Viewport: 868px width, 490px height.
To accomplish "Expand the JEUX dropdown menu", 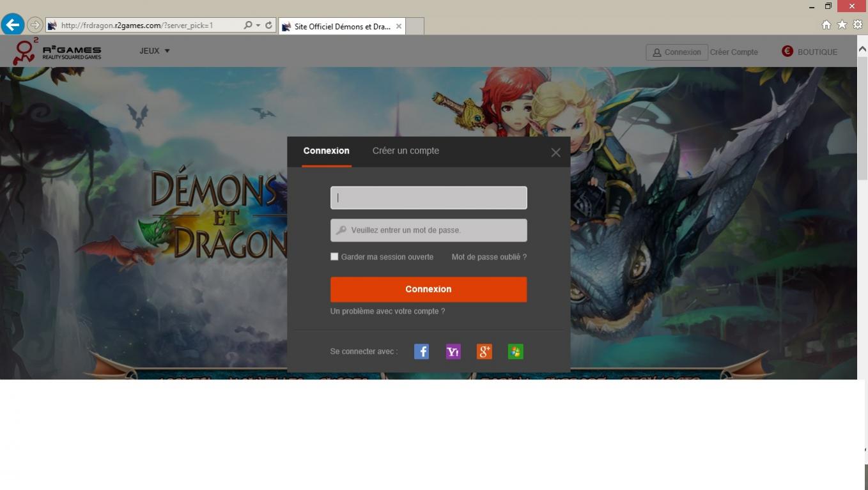I will point(155,51).
